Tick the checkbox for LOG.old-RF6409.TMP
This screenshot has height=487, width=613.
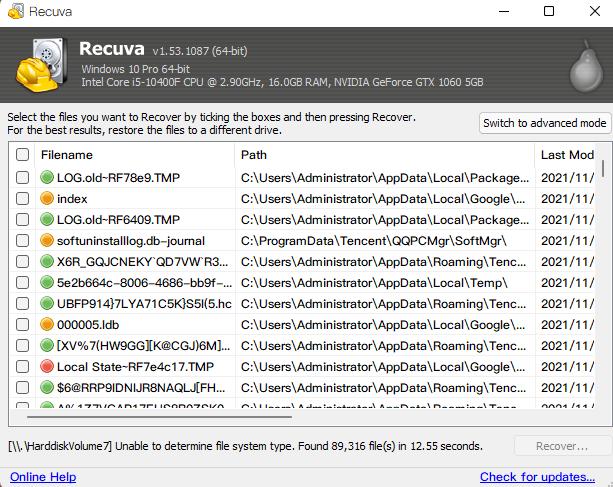click(x=22, y=219)
